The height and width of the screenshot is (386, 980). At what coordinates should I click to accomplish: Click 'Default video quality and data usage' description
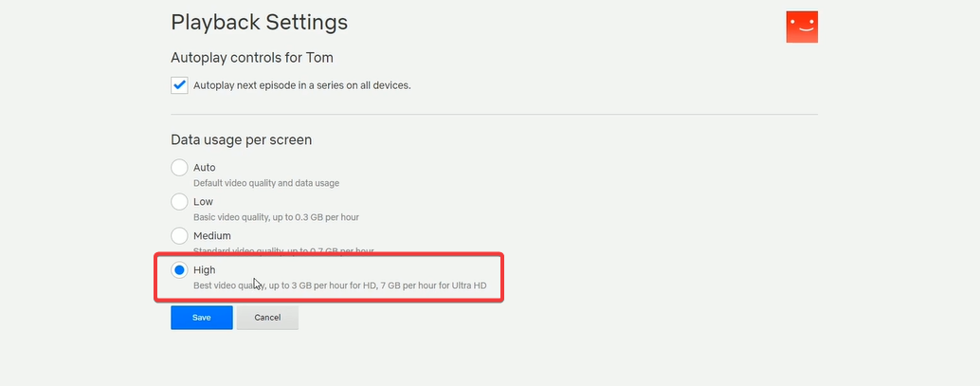[x=266, y=183]
